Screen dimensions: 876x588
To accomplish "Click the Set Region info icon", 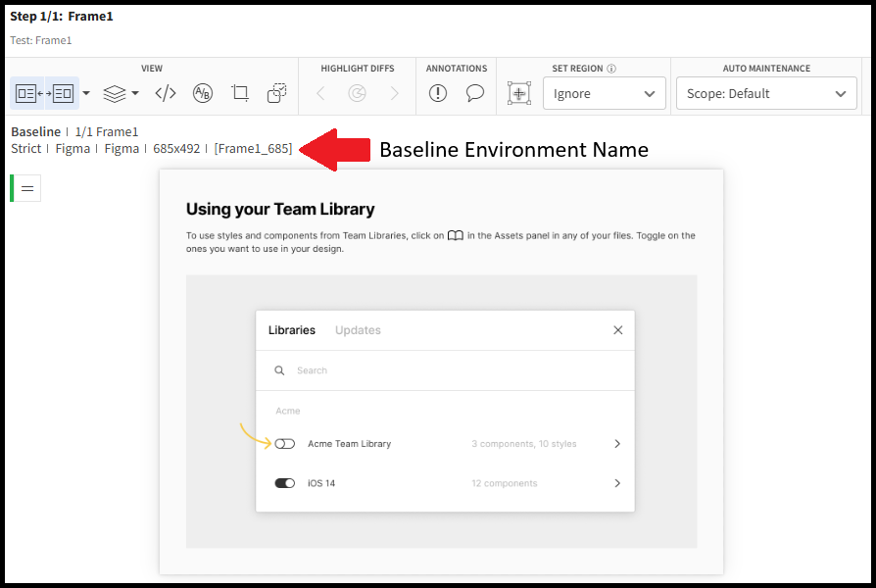I will 611,69.
